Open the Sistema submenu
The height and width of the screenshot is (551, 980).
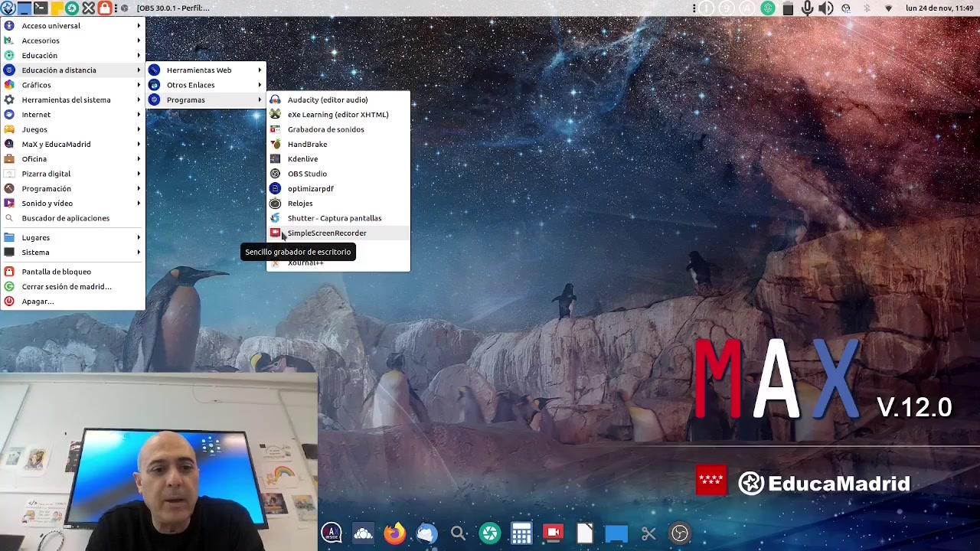pyautogui.click(x=73, y=253)
